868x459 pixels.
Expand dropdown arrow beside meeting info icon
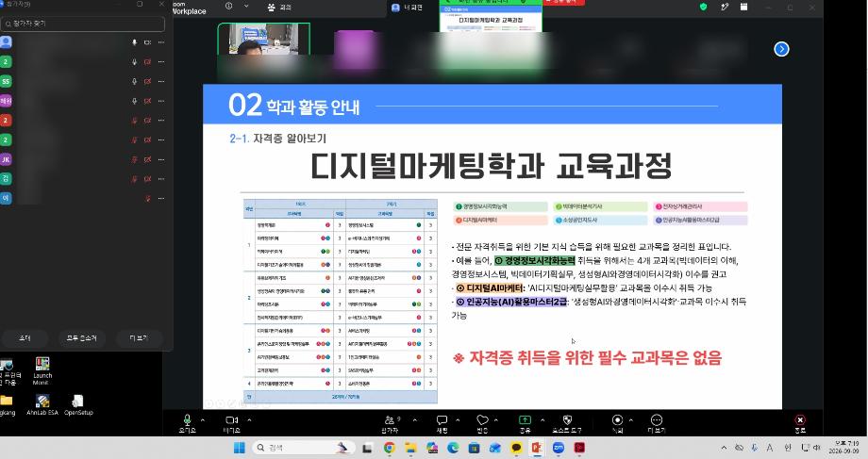click(246, 6)
